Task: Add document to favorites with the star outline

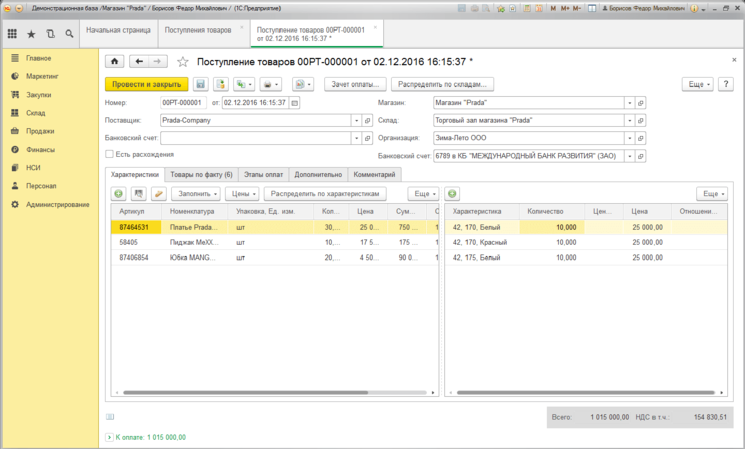Action: coord(182,62)
